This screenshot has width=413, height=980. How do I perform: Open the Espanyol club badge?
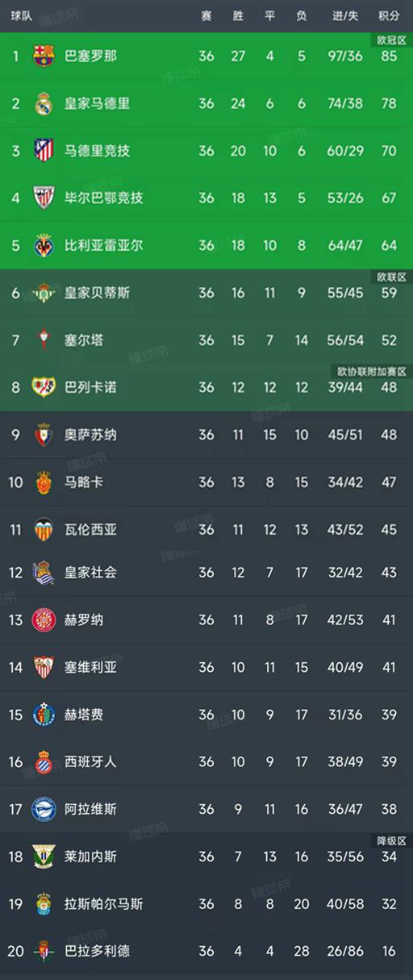[44, 761]
